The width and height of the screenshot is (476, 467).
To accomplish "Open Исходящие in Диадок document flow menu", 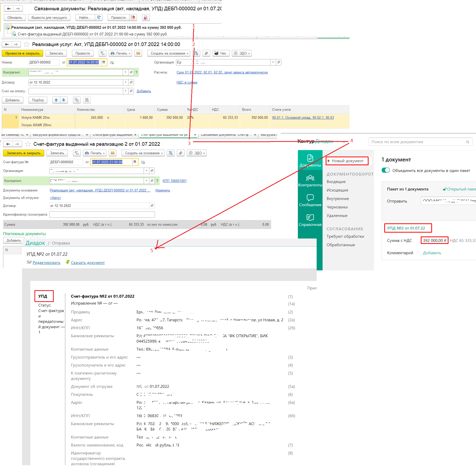I will 337,190.
